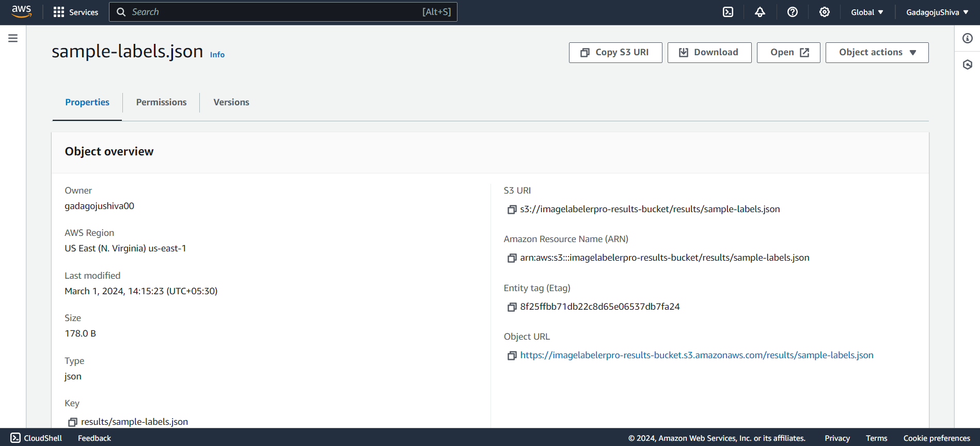Click the Info link beside the file name
This screenshot has width=980, height=446.
[217, 54]
